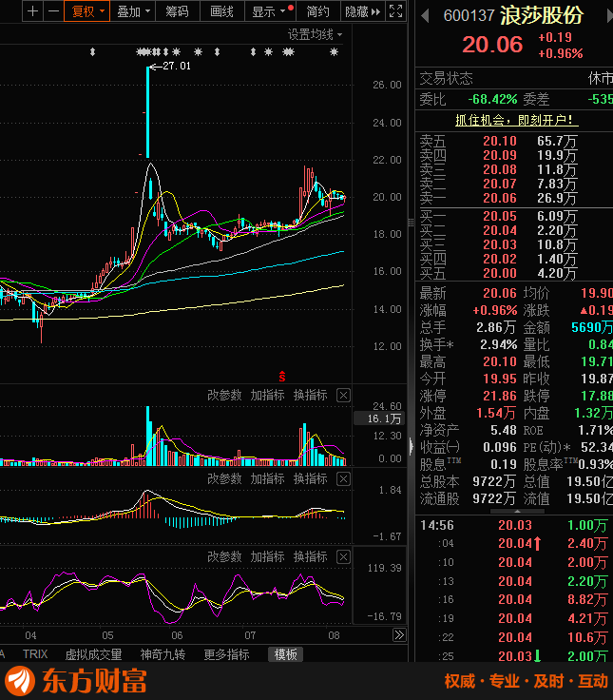Go to previous stock with left arrow
The image size is (613, 700).
tap(425, 16)
